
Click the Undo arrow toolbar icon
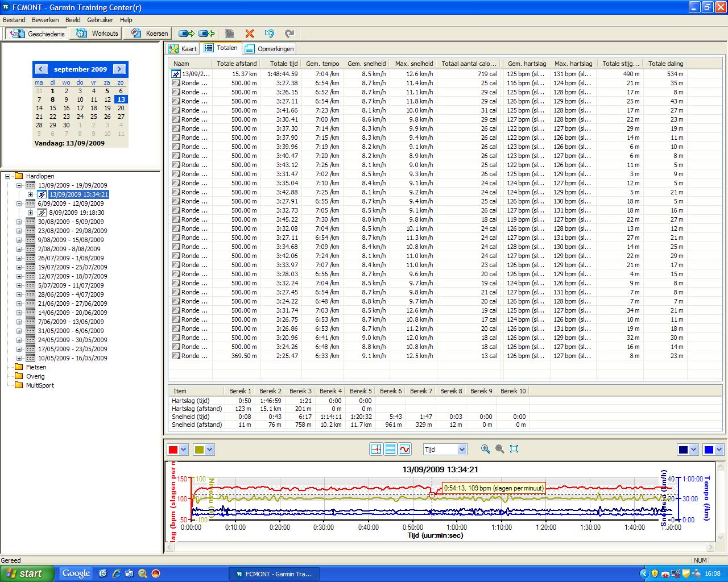pyautogui.click(x=270, y=34)
